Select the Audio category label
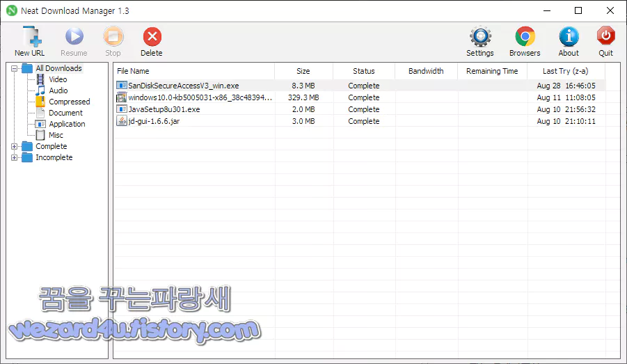Viewport: 627px width, 364px height. click(58, 90)
